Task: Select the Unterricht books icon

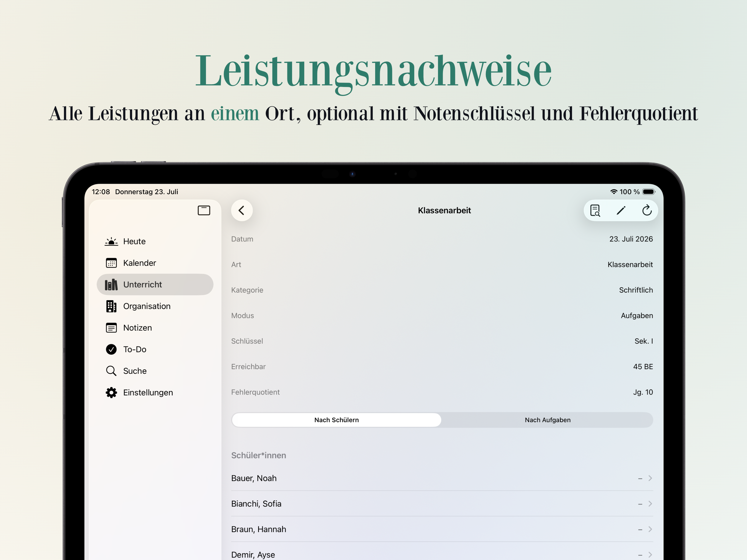Action: (x=111, y=285)
